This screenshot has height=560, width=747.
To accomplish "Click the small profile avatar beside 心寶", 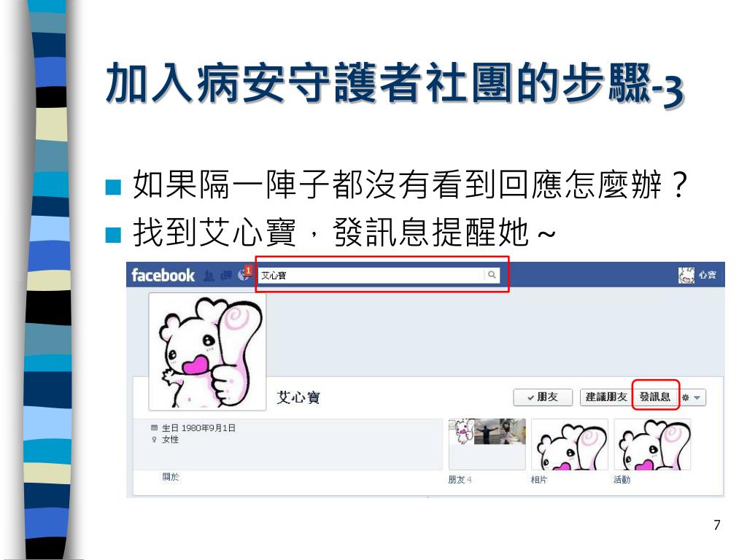I will 686,275.
